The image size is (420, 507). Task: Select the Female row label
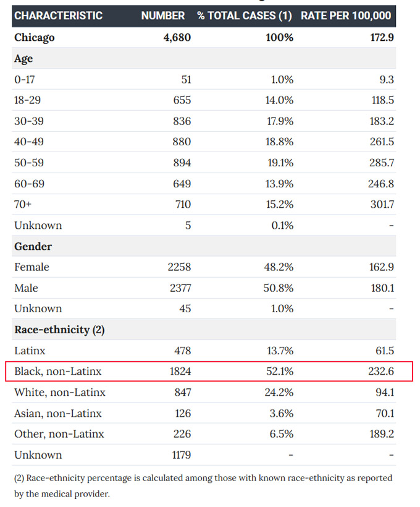pos(31,267)
